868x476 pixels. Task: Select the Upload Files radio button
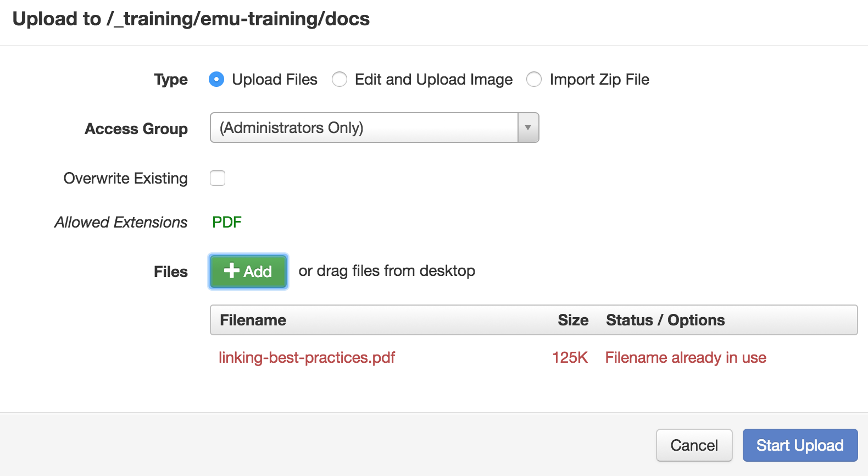point(216,80)
